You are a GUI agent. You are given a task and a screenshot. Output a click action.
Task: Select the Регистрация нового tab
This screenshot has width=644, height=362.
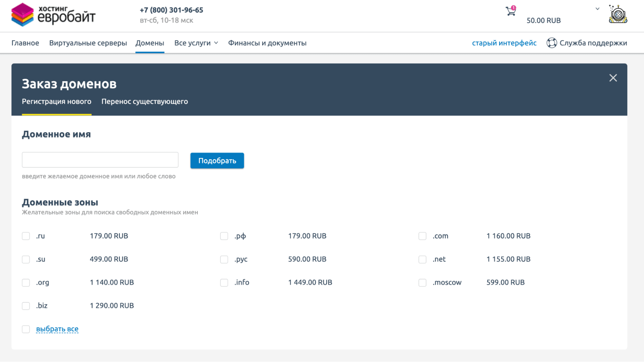(56, 102)
